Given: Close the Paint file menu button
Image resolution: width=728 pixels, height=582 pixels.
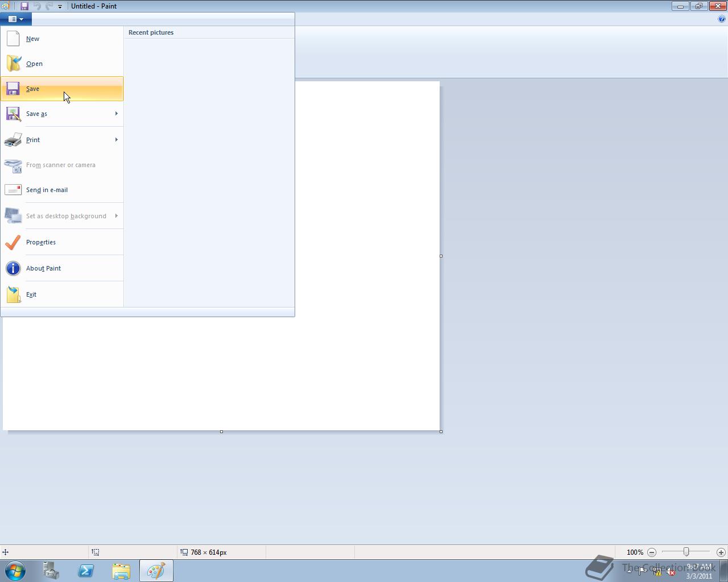Looking at the screenshot, I should click(x=16, y=19).
